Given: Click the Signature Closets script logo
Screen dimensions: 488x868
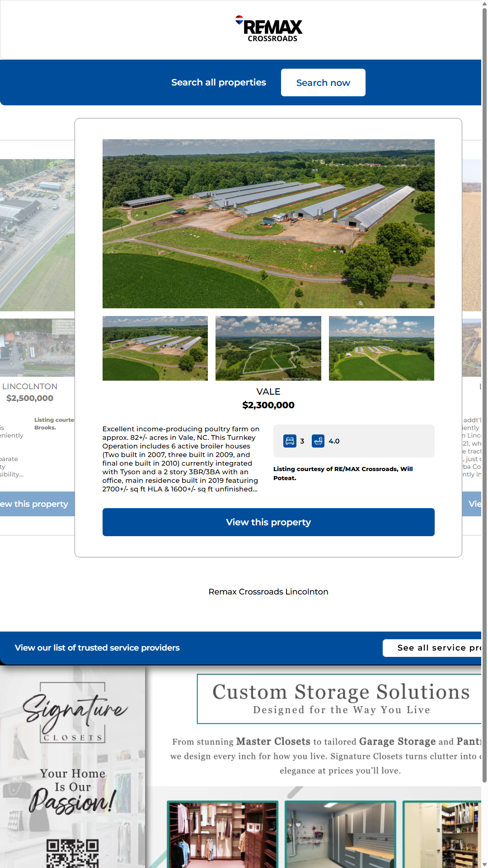Looking at the screenshot, I should click(75, 713).
